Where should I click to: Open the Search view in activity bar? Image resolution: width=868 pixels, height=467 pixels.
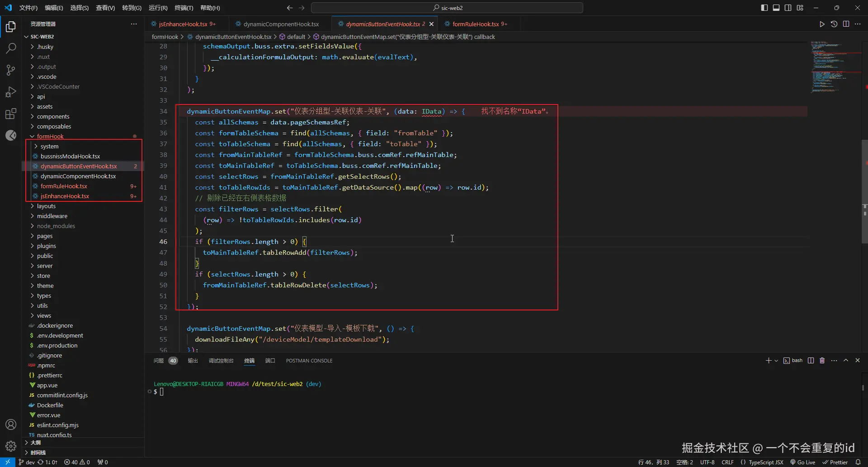[11, 48]
